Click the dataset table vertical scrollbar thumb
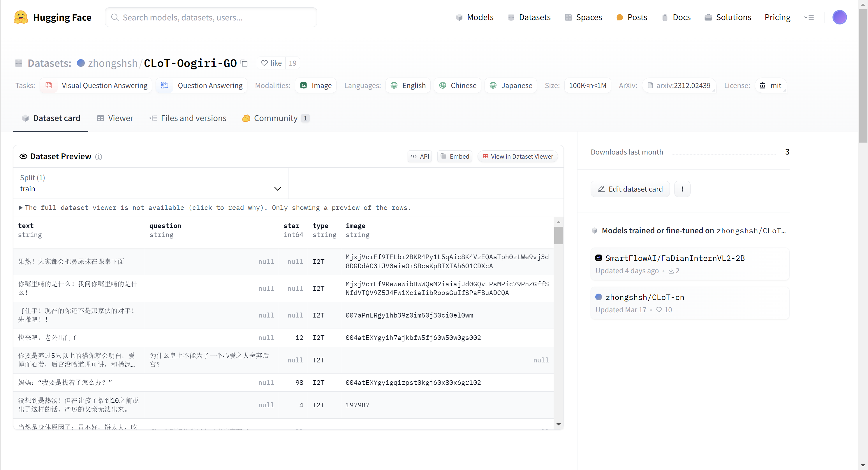 pos(558,235)
